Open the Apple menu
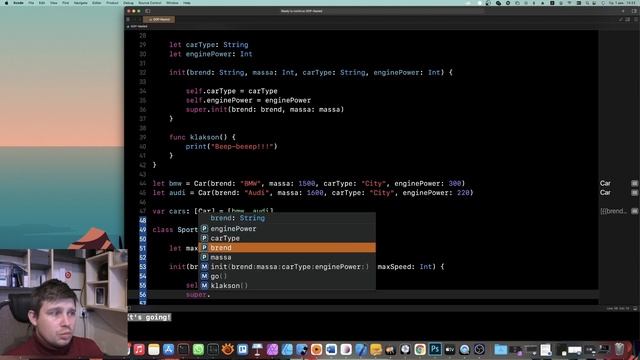The width and height of the screenshot is (640, 360). [x=6, y=3]
